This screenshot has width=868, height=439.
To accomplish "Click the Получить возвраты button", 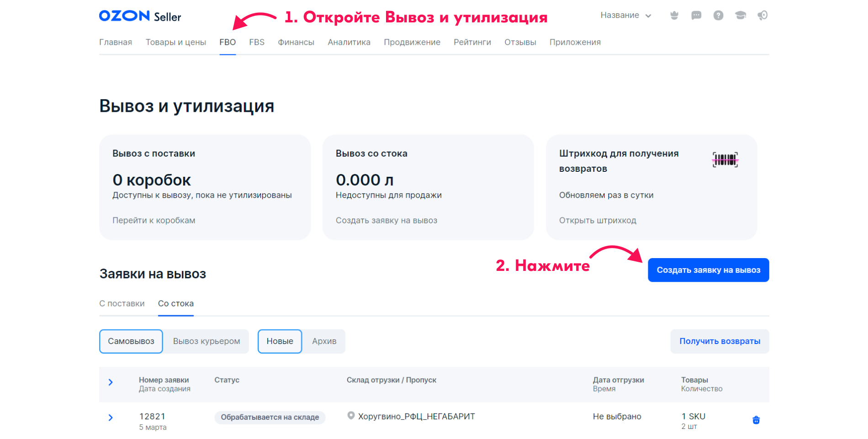I will tap(720, 341).
